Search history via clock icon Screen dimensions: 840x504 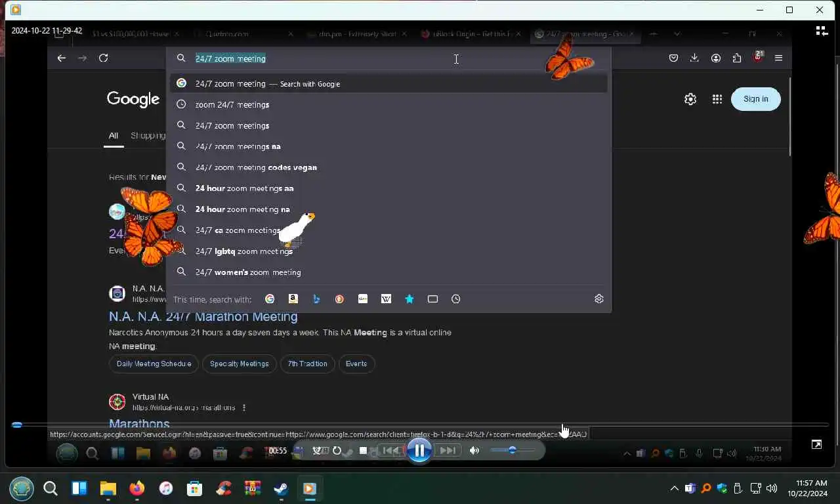point(456,299)
